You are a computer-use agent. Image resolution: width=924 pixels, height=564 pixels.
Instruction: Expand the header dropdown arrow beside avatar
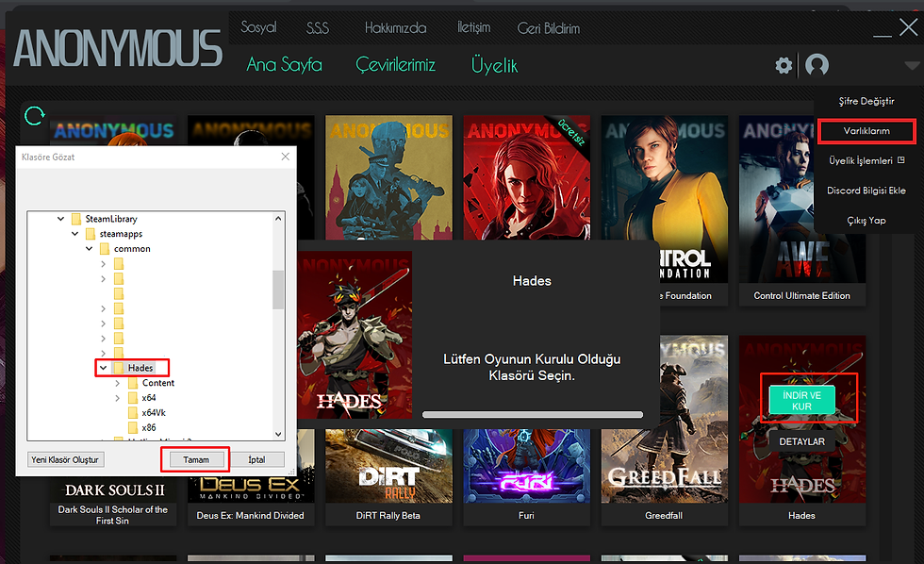912,65
